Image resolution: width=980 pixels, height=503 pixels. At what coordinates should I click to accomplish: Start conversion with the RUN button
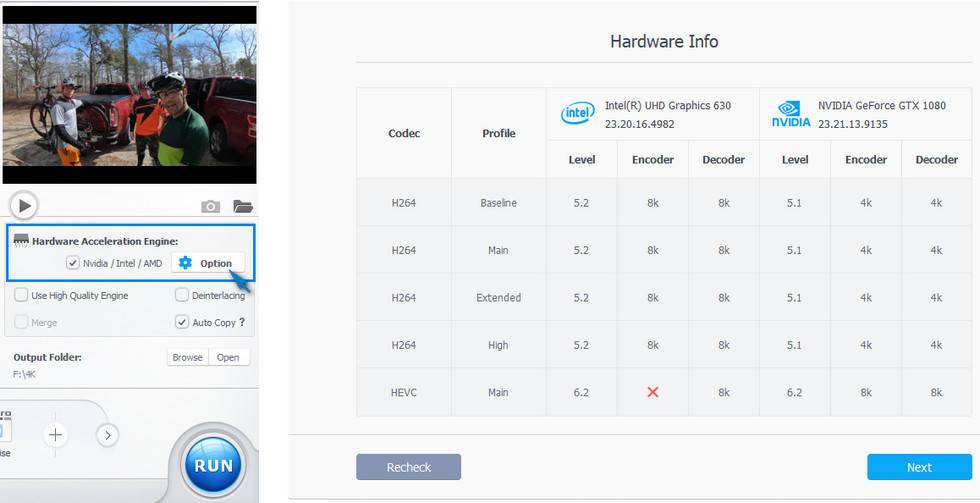click(x=213, y=465)
